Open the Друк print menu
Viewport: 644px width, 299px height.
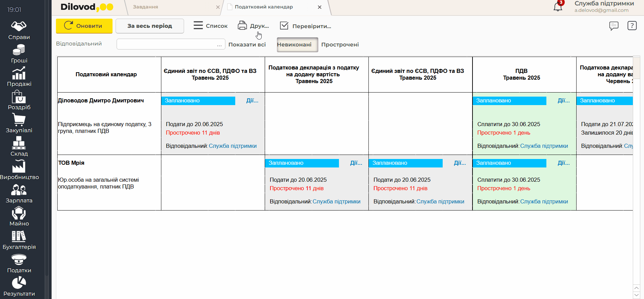(x=253, y=26)
